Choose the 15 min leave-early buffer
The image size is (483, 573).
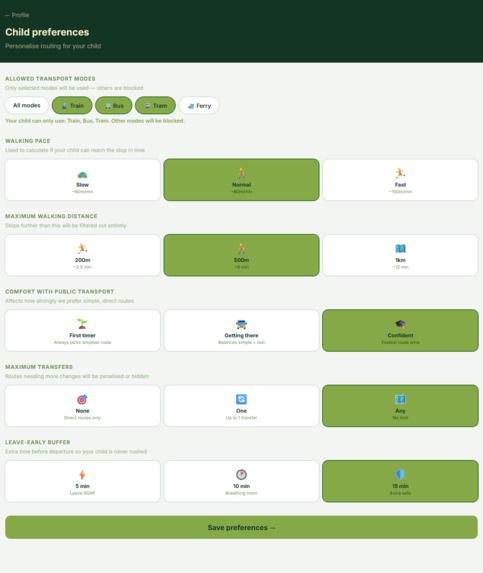coord(400,481)
